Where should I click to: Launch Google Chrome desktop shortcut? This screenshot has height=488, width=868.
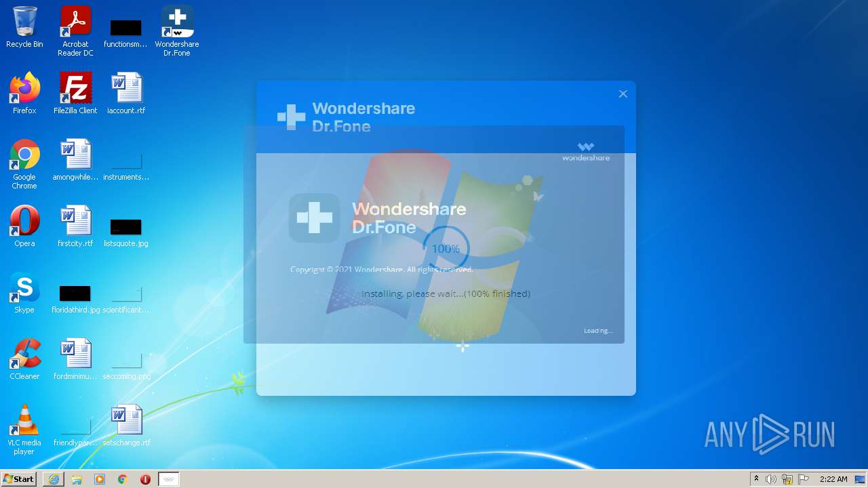tap(24, 164)
